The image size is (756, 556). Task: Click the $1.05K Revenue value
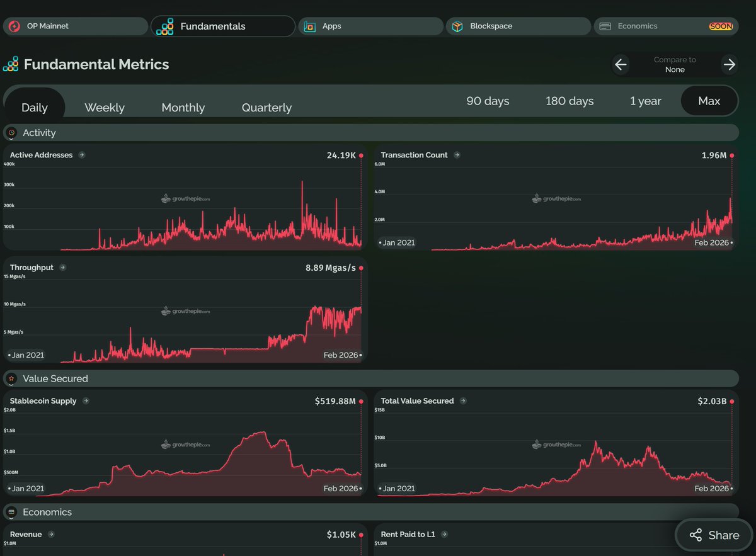[343, 535]
